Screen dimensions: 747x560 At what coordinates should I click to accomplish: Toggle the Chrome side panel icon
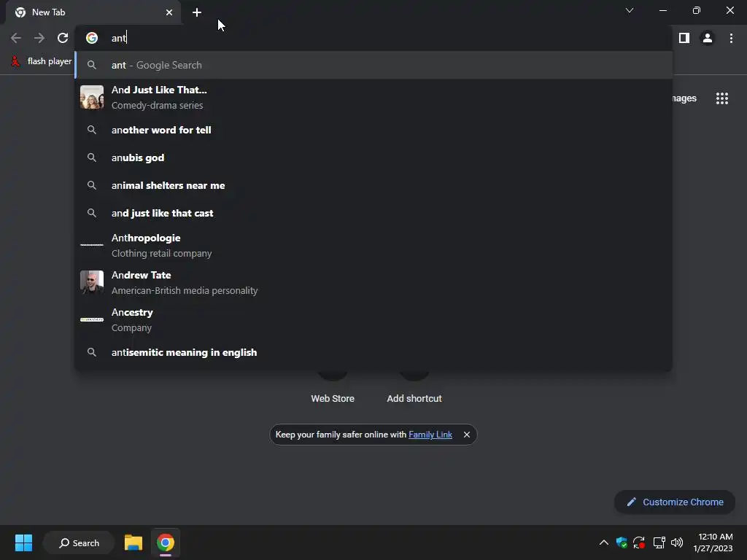tap(684, 38)
